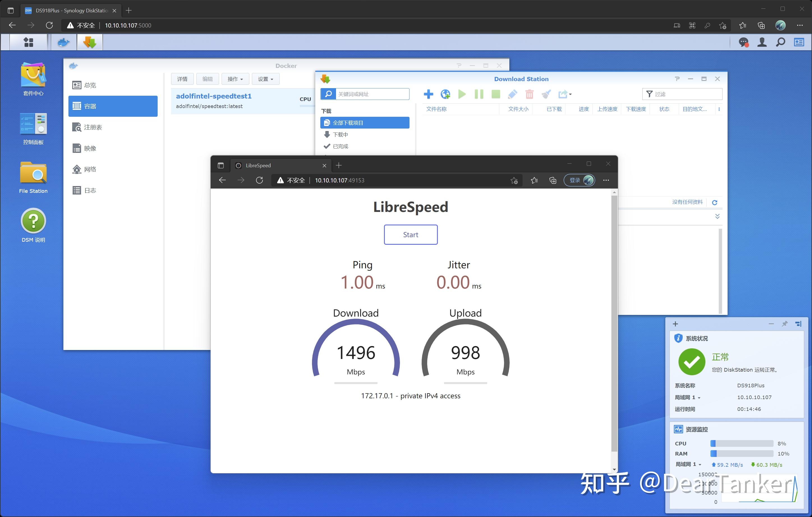Click outer browser profile avatar
The image size is (812, 517).
(780, 25)
